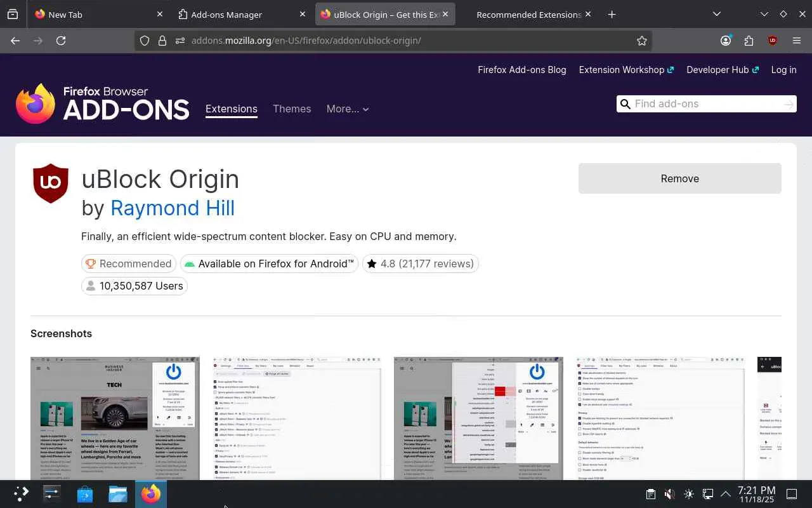Reload the current page

point(61,41)
